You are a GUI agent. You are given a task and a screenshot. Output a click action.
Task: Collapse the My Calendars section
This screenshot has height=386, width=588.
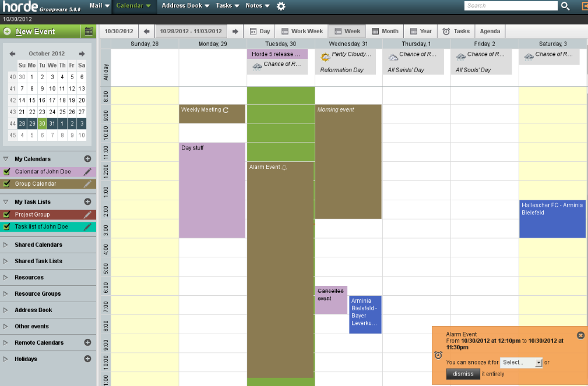click(6, 159)
